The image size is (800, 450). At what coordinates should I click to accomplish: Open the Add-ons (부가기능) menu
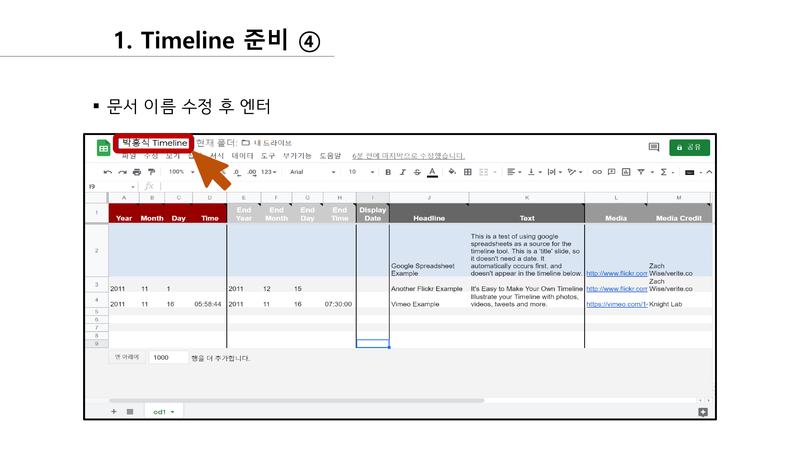[x=297, y=156]
